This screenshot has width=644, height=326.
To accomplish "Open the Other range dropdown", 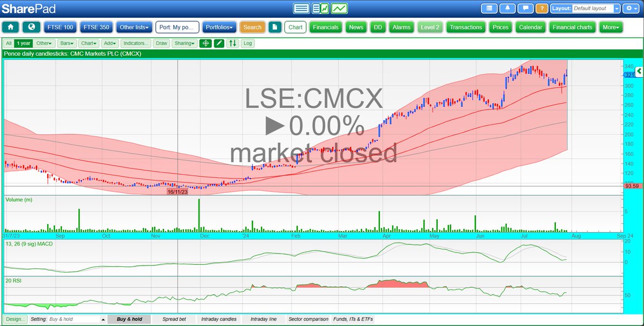I will [45, 43].
